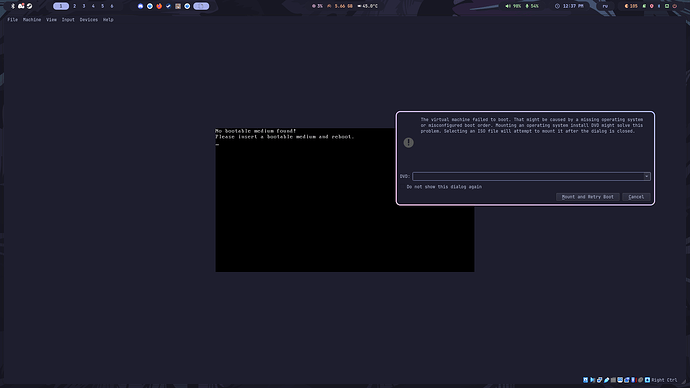Open the Devices menu
The width and height of the screenshot is (690, 388).
88,20
